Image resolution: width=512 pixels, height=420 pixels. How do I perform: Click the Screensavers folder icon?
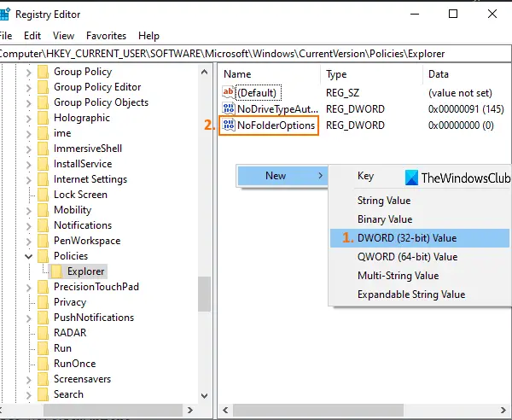tap(44, 378)
